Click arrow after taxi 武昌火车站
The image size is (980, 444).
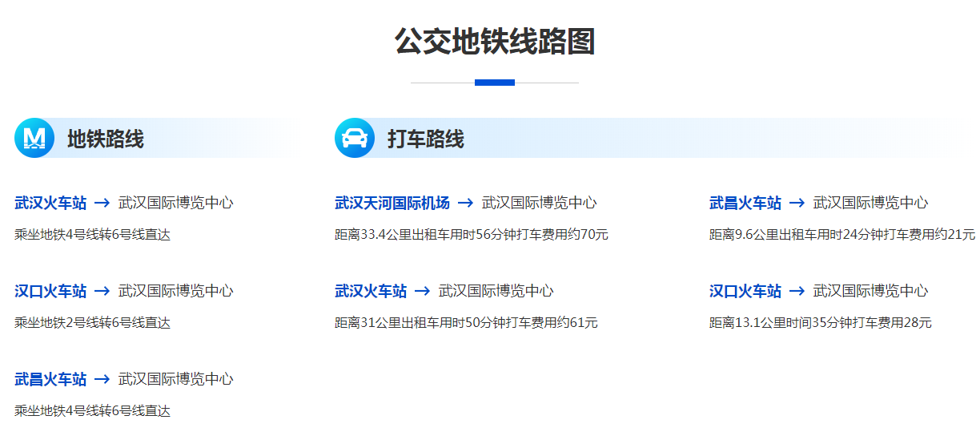(797, 204)
